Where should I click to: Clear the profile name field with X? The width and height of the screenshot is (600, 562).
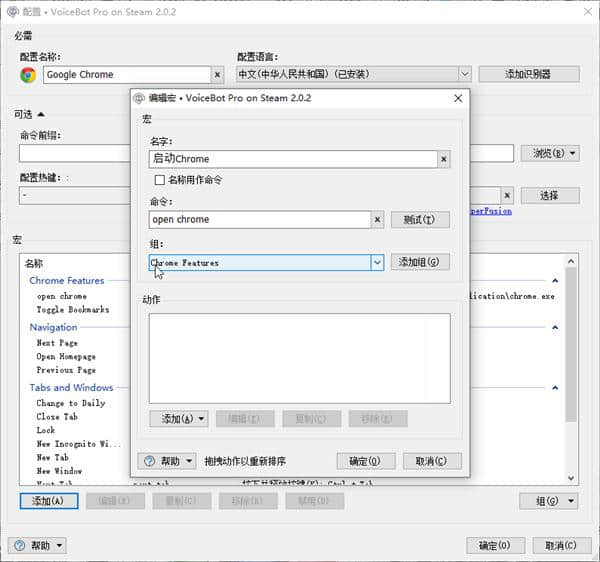pyautogui.click(x=217, y=74)
